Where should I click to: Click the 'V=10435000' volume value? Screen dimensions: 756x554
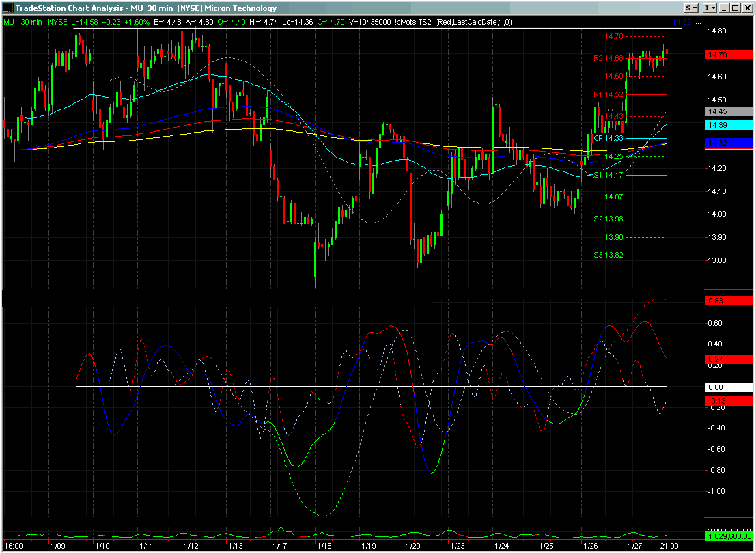coord(369,22)
